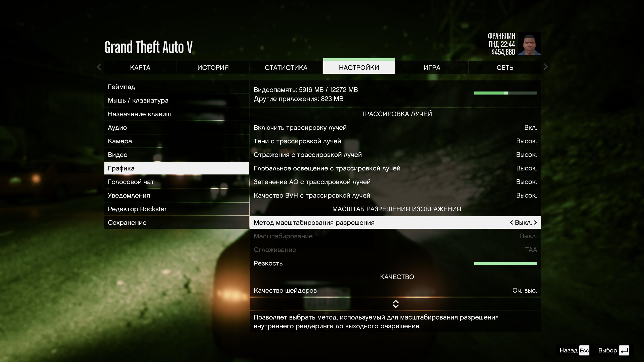Image resolution: width=644 pixels, height=362 pixels.
Task: Select the НАСТРОЙКИ tab
Action: pos(359,67)
